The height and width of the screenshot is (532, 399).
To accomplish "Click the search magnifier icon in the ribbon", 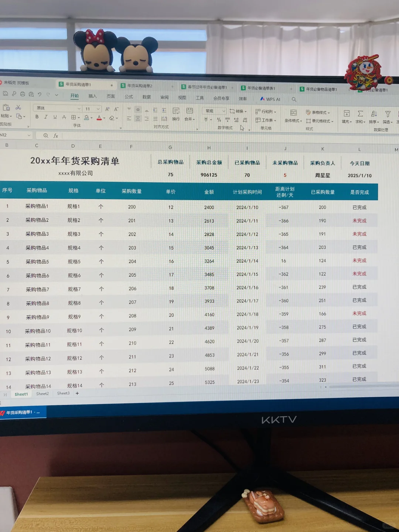I will point(294,99).
